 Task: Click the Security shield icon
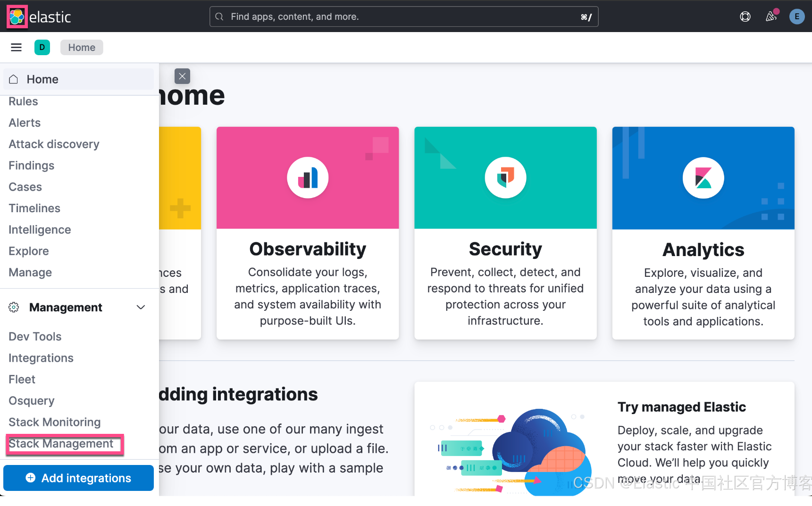(x=505, y=178)
